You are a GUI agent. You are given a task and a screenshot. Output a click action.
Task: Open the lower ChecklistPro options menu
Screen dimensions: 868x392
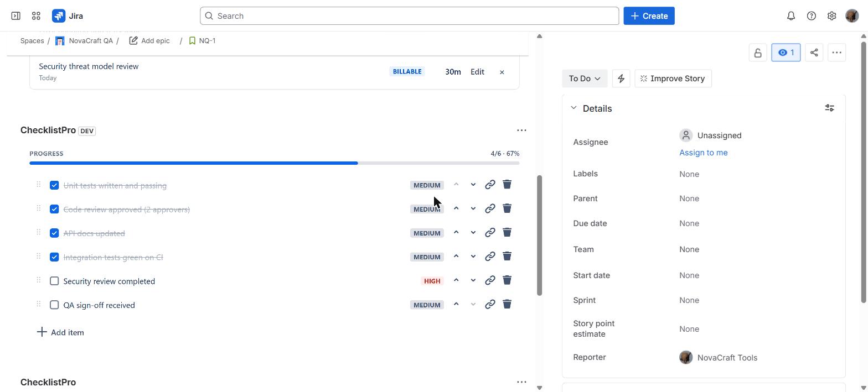coord(521,382)
